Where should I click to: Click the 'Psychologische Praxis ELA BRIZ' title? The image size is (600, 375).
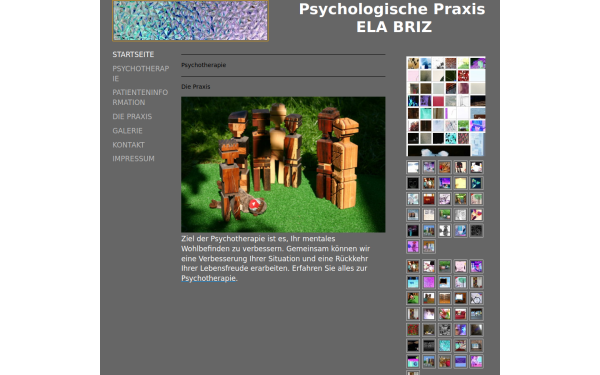[x=392, y=18]
